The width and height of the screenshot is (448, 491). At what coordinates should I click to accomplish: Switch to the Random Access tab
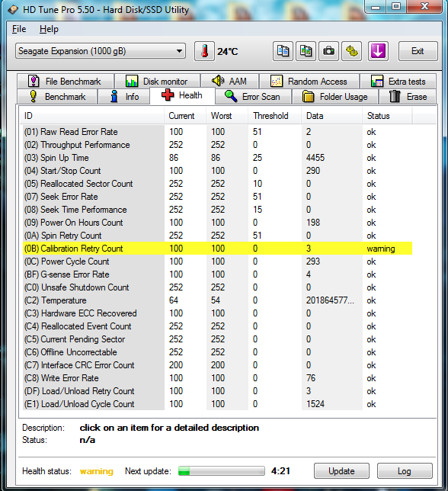pos(309,82)
